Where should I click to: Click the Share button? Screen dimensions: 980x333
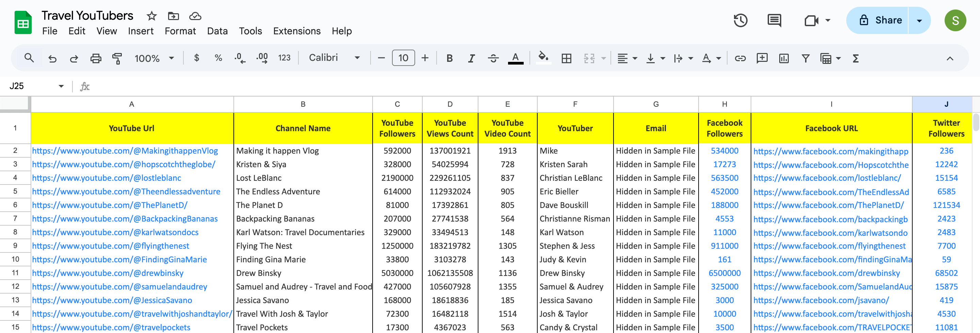tap(877, 20)
